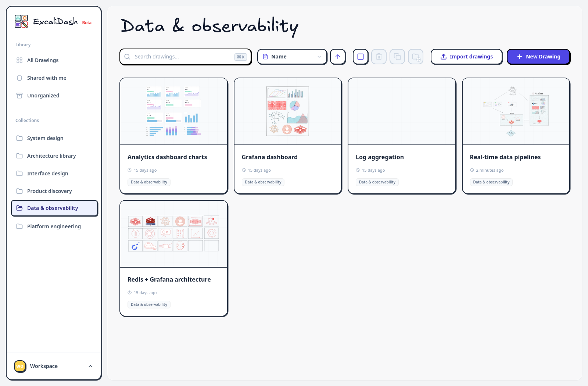Open the Name sort dropdown
Viewport: 588px width, 386px height.
292,57
